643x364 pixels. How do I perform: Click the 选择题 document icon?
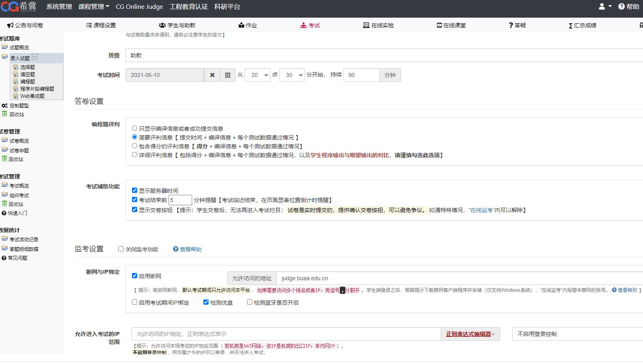[x=16, y=67]
